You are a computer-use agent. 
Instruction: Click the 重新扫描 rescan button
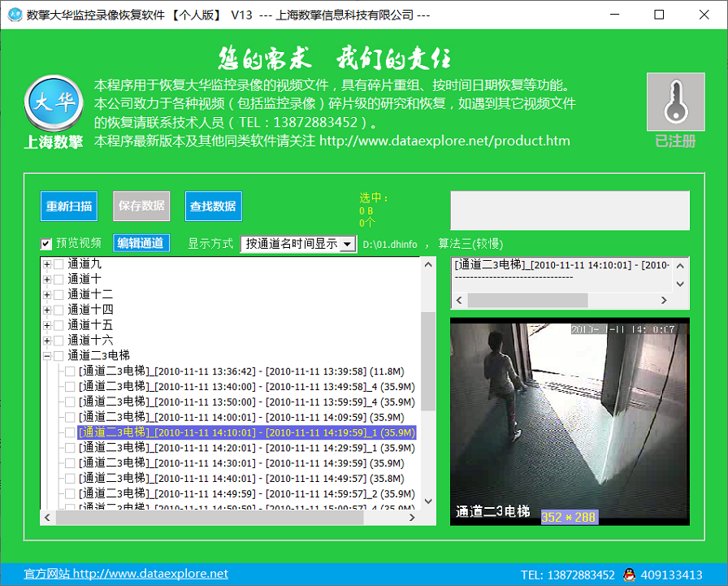(69, 206)
